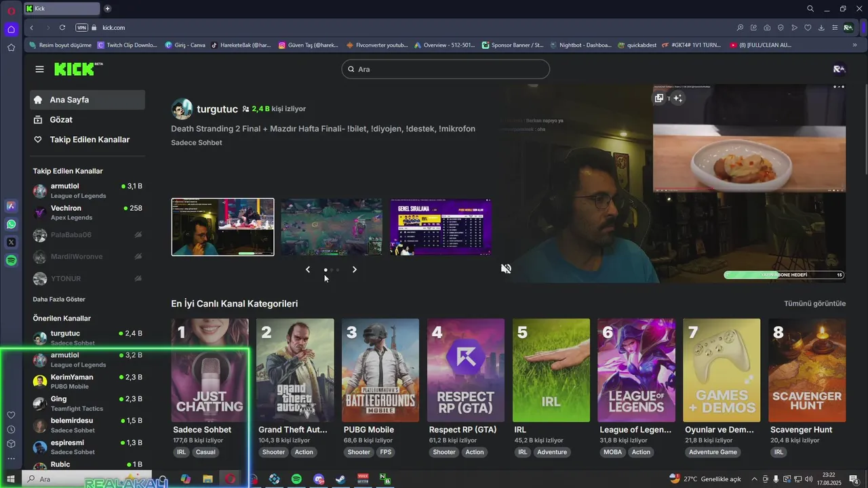Open WhatsApp in Opera sidebar
Screen dimensions: 868x488
coord(11,224)
